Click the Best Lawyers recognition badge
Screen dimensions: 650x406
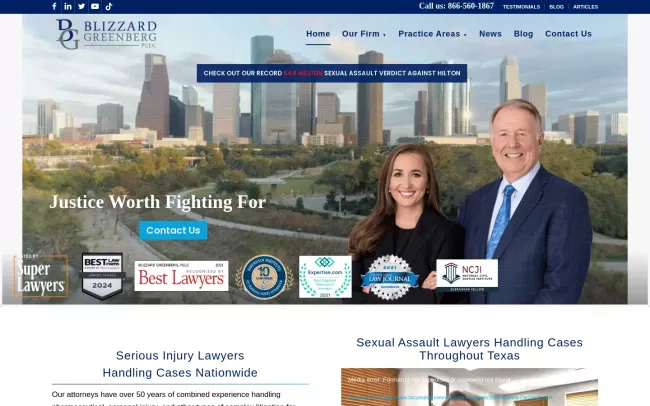(x=181, y=276)
